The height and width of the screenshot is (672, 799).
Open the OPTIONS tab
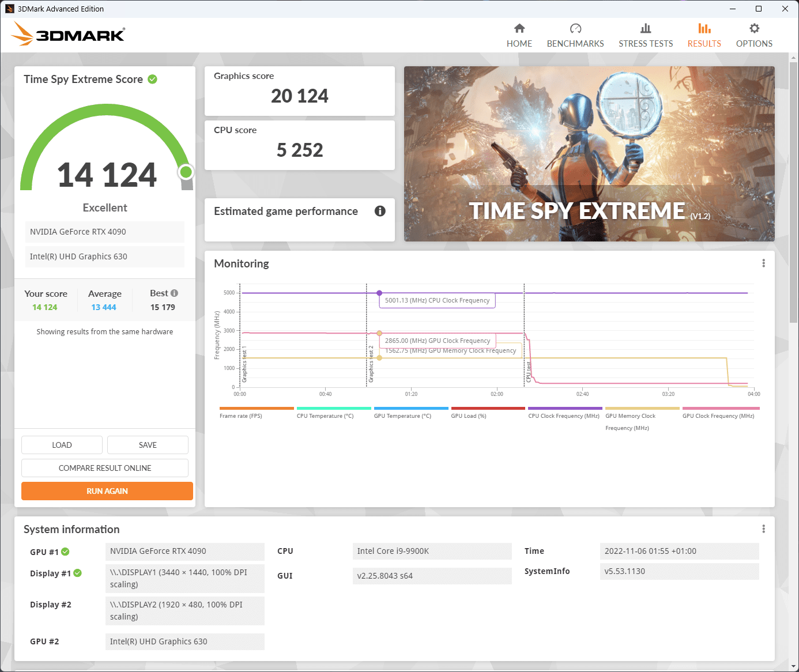(x=754, y=36)
